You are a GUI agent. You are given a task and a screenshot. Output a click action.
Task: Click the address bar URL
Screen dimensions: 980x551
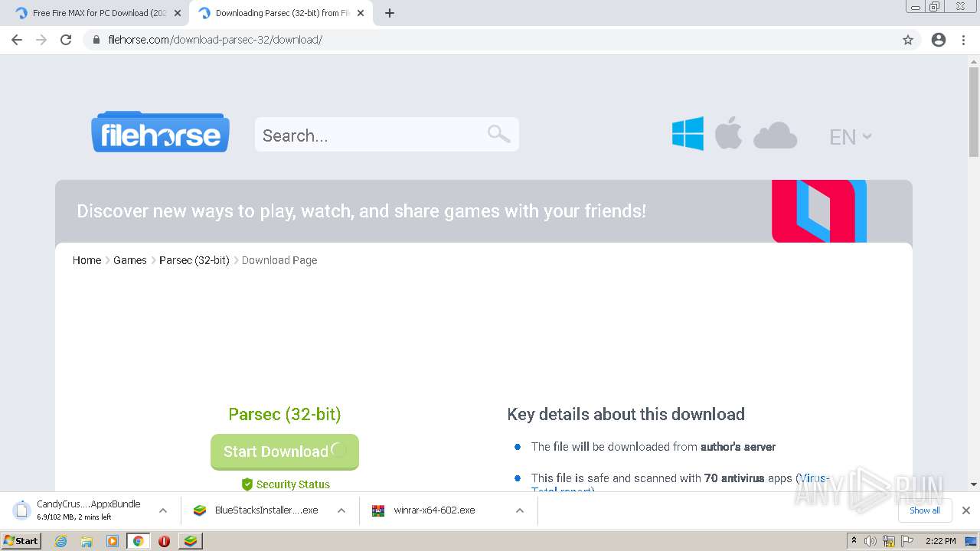point(215,40)
